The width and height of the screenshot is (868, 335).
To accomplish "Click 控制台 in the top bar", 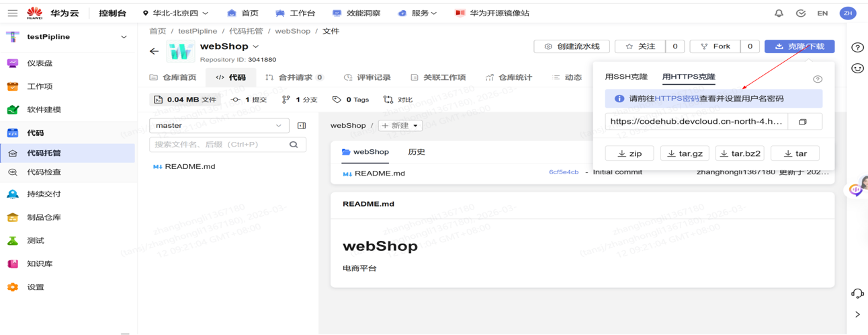I will [112, 13].
